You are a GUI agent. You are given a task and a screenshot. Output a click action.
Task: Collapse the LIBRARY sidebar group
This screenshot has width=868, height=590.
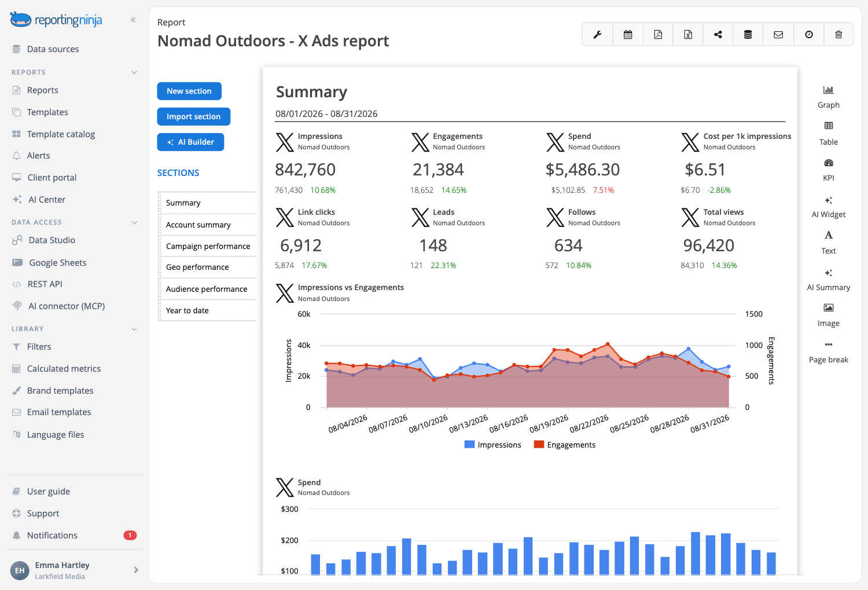pyautogui.click(x=134, y=329)
